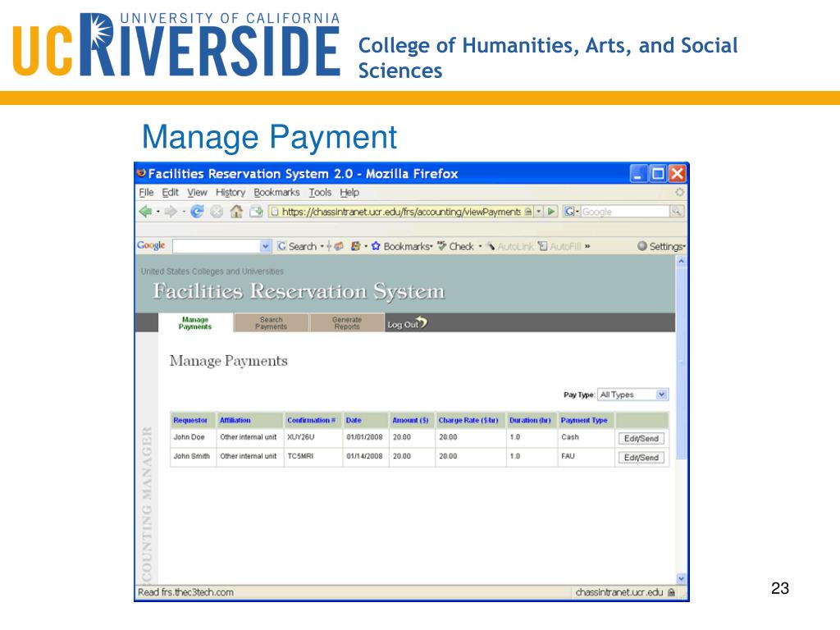Image resolution: width=840 pixels, height=630 pixels.
Task: Sort by the Confirmation # column header
Action: pyautogui.click(x=311, y=421)
